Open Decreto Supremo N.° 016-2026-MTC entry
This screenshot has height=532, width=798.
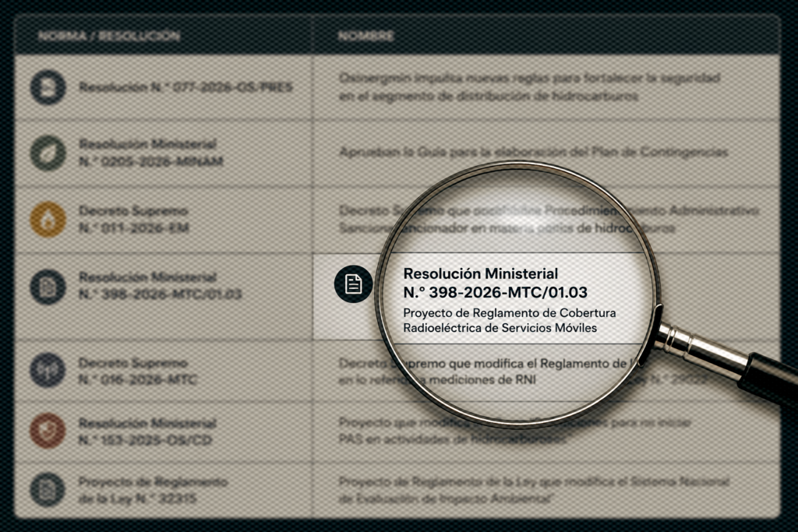click(137, 371)
